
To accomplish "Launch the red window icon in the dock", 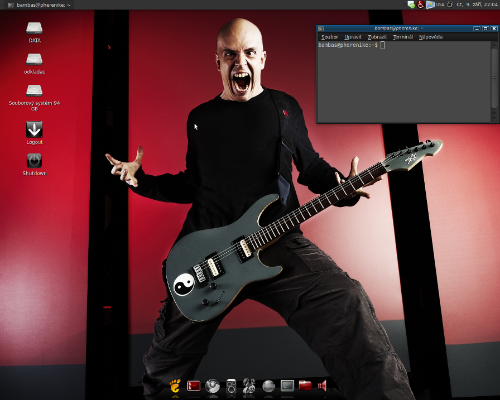I will click(x=193, y=386).
